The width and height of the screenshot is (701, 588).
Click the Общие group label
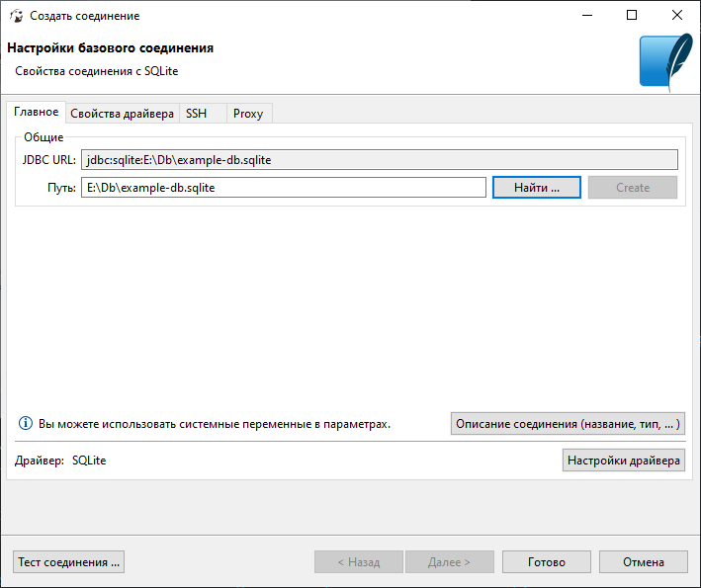[x=44, y=137]
